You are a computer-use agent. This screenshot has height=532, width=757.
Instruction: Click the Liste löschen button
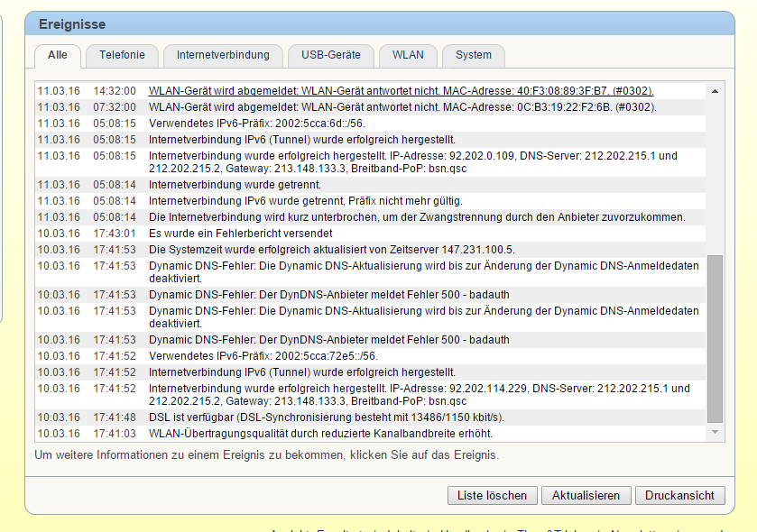(x=492, y=495)
